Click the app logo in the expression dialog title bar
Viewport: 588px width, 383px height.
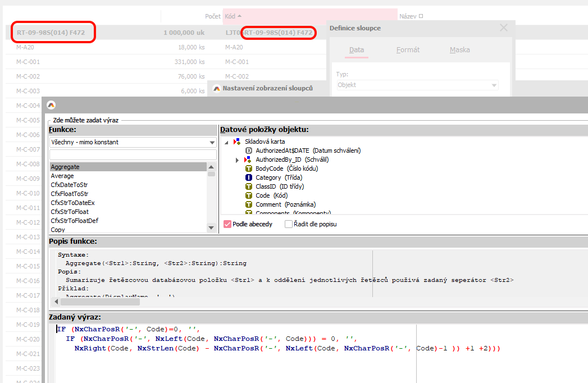point(51,105)
